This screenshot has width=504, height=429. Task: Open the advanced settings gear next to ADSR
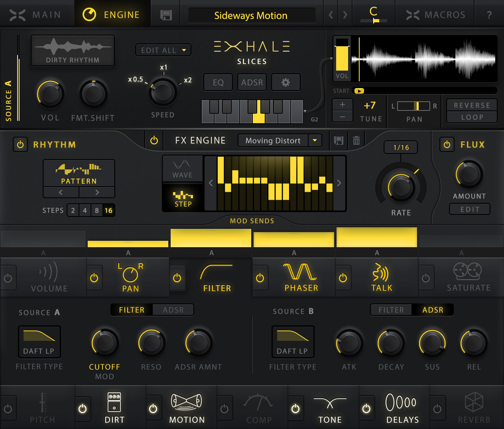point(285,82)
